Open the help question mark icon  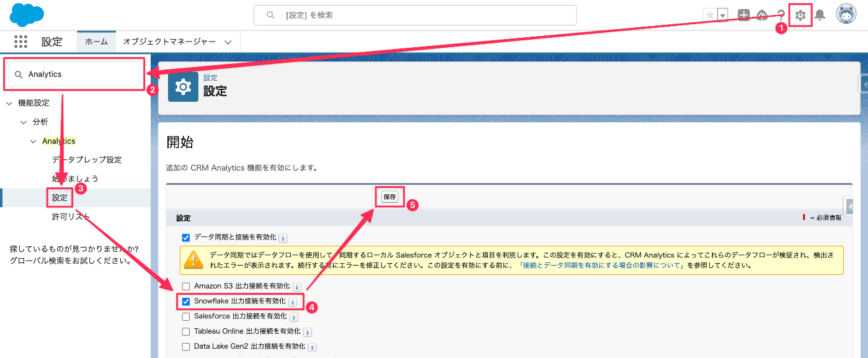tap(781, 15)
